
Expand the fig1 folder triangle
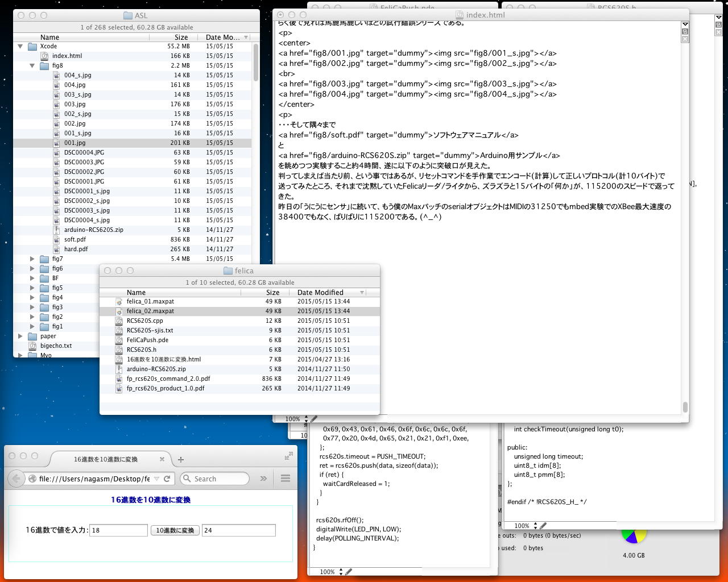coord(32,327)
